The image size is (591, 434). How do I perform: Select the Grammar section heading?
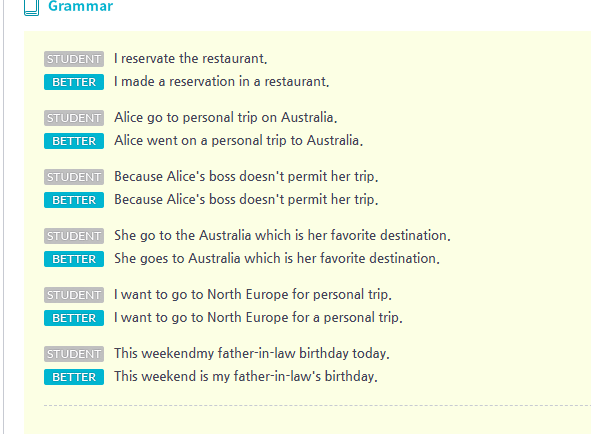pos(81,6)
